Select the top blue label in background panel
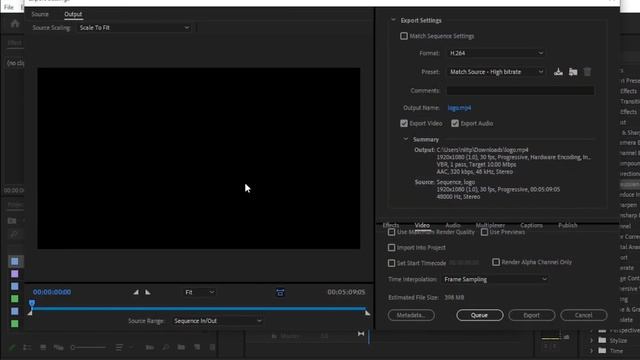Viewport: 640px width, 360px height. tap(15, 261)
